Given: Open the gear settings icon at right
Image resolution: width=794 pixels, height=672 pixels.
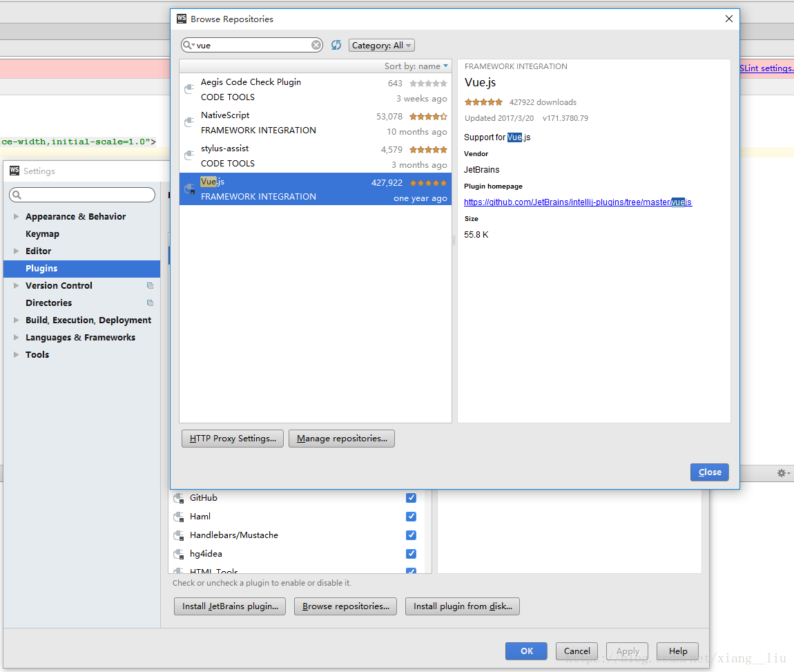Looking at the screenshot, I should coord(782,473).
